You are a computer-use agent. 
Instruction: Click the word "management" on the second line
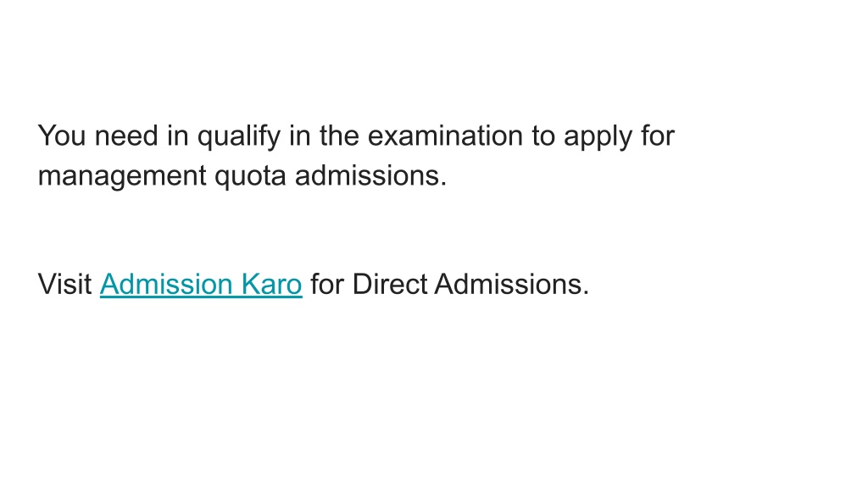[122, 177]
